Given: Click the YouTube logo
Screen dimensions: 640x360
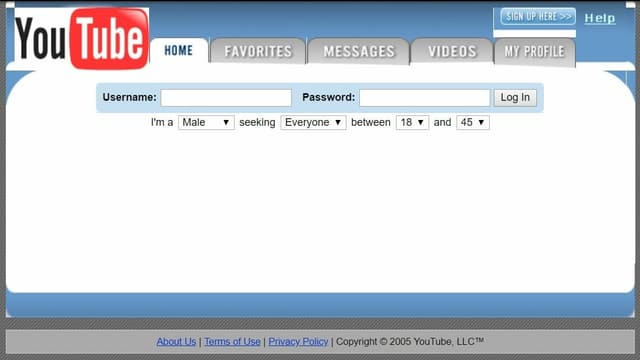Looking at the screenshot, I should [x=82, y=39].
